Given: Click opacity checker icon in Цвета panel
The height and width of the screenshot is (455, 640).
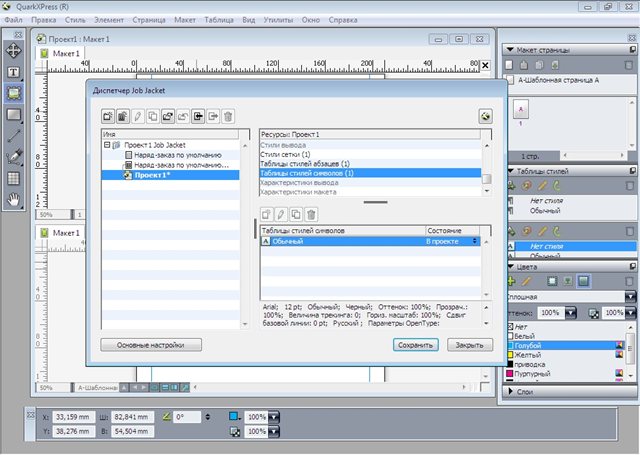Looking at the screenshot, I should click(593, 313).
